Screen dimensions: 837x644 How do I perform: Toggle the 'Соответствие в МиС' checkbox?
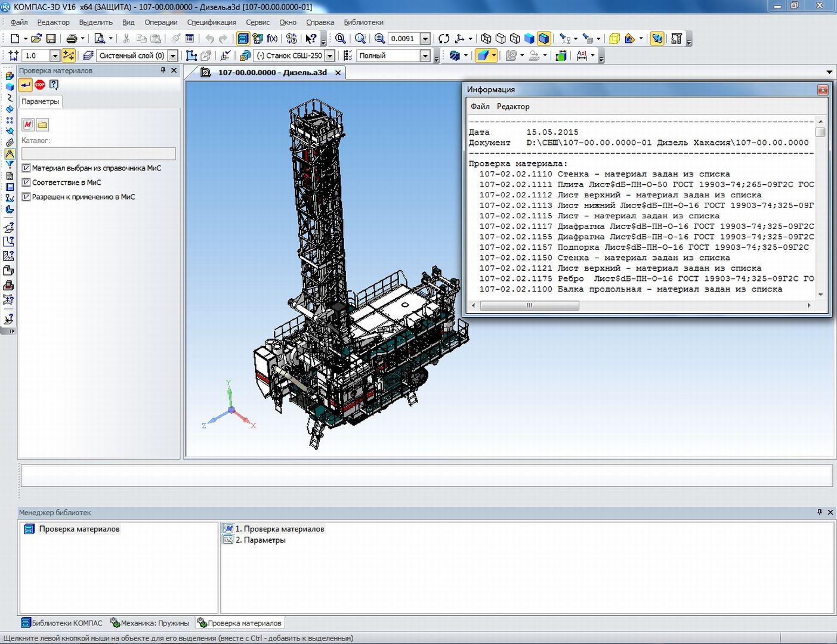[x=26, y=182]
